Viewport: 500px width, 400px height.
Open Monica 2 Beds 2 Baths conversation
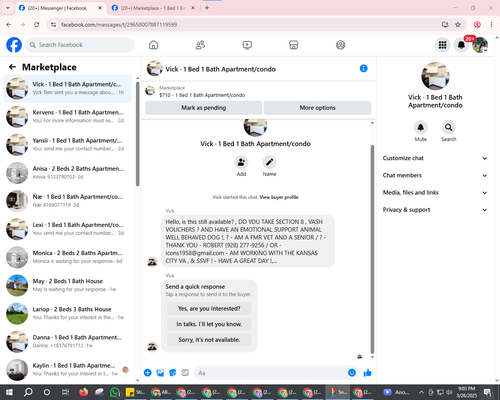(68, 257)
